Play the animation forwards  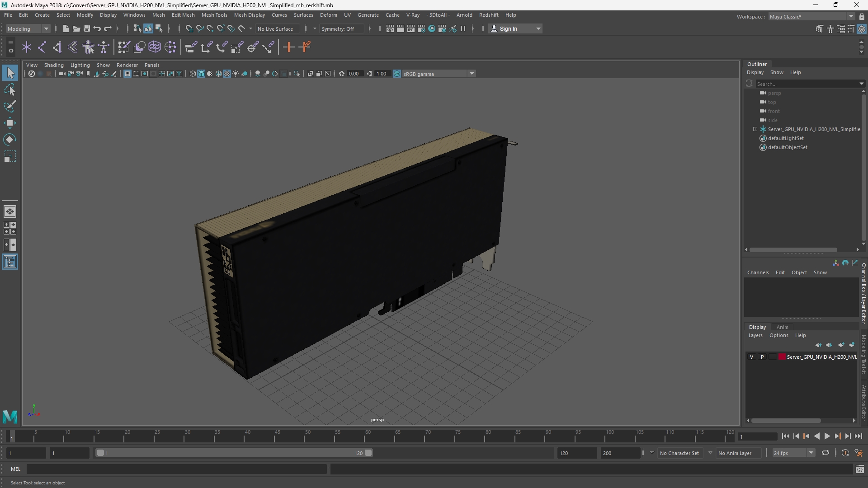click(827, 436)
